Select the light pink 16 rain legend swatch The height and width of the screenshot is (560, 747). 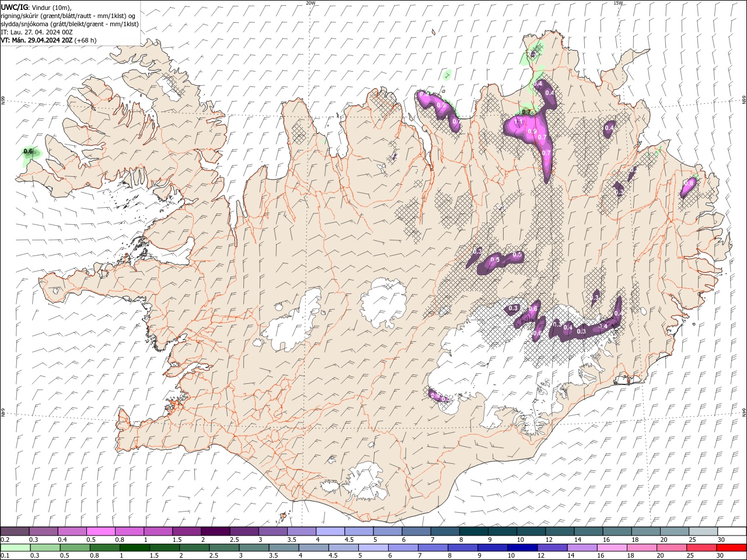613,548
